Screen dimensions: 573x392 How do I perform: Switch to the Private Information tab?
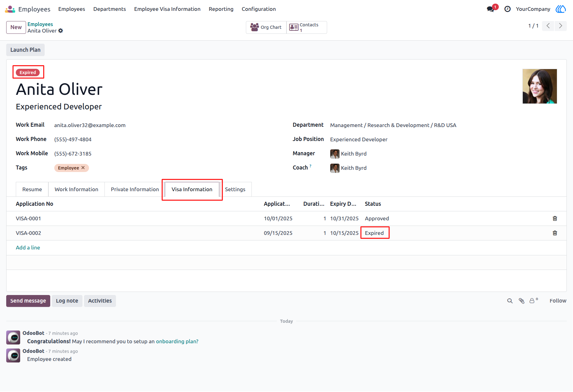click(135, 189)
